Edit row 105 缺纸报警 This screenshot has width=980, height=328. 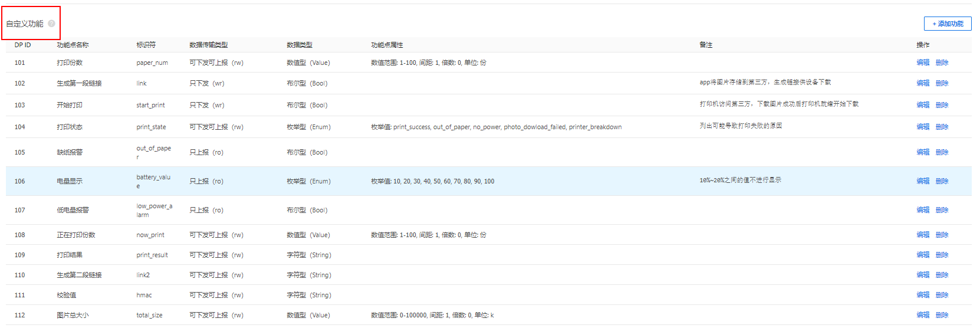click(x=923, y=152)
